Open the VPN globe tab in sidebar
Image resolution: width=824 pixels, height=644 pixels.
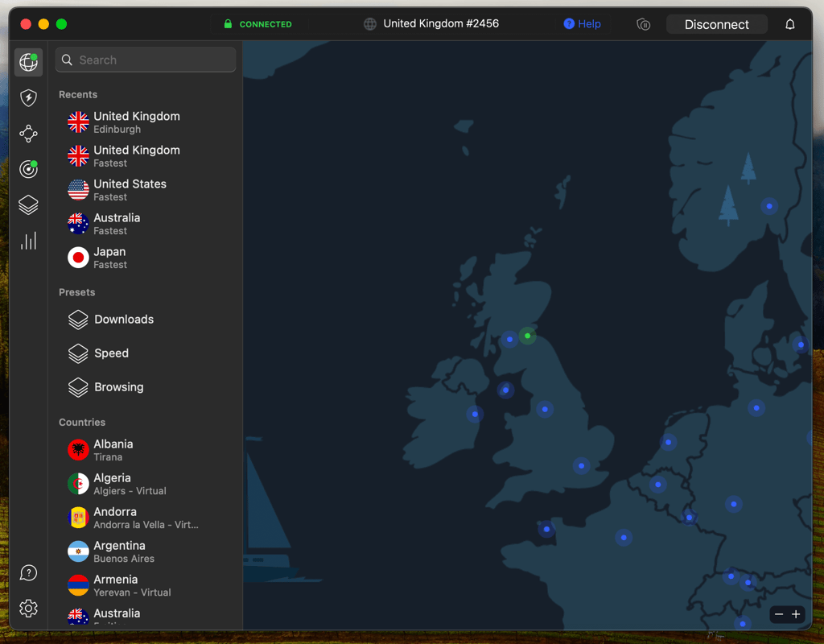[x=28, y=62]
